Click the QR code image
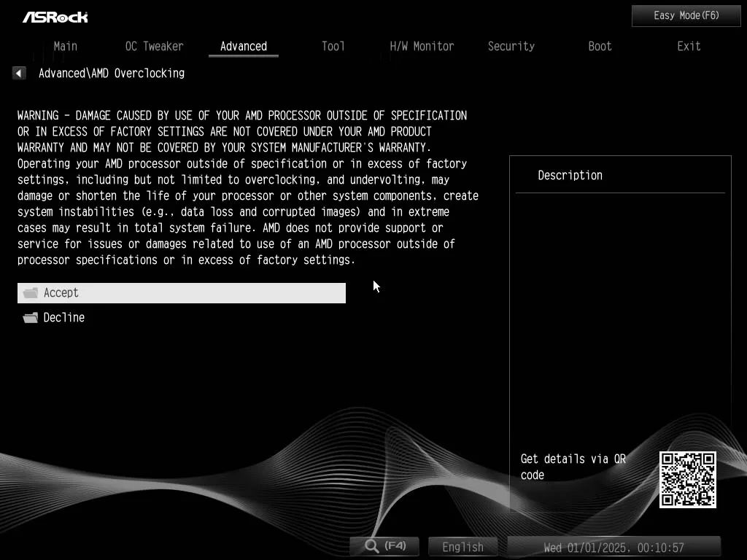 (687, 480)
